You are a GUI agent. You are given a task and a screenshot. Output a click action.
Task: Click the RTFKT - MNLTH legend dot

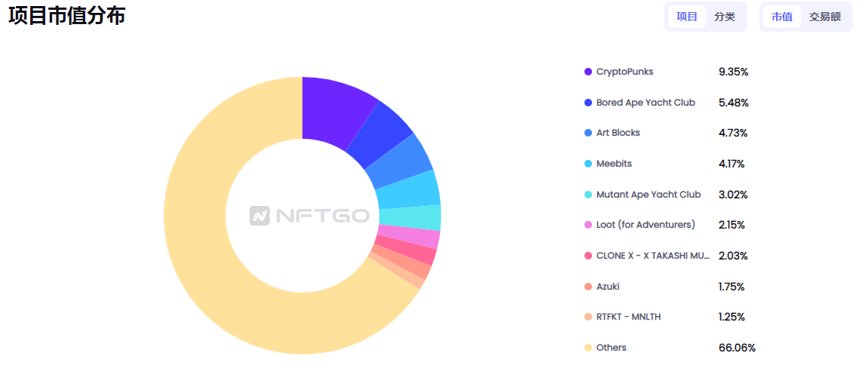(x=588, y=317)
